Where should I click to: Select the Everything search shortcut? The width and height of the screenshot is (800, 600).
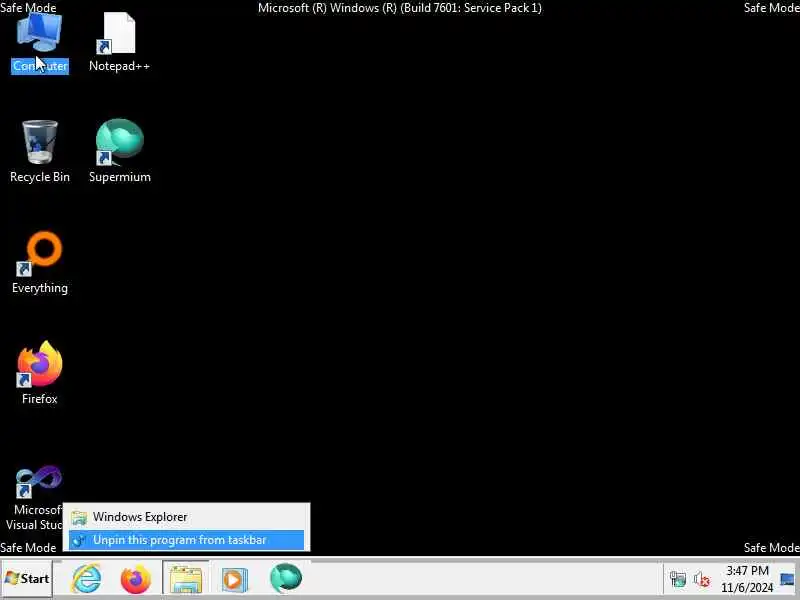39,263
